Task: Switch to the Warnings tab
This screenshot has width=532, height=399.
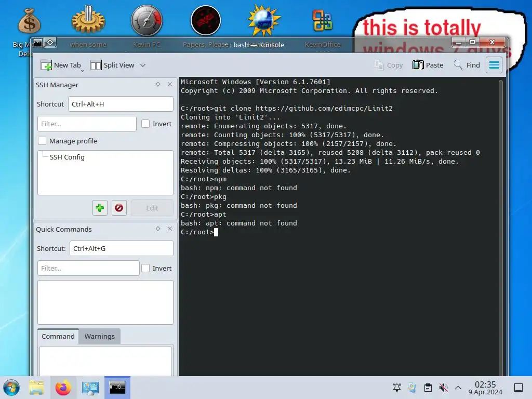Action: point(99,336)
